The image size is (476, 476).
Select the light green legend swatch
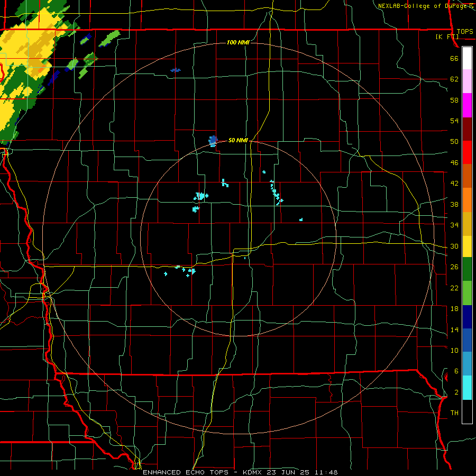point(467,293)
